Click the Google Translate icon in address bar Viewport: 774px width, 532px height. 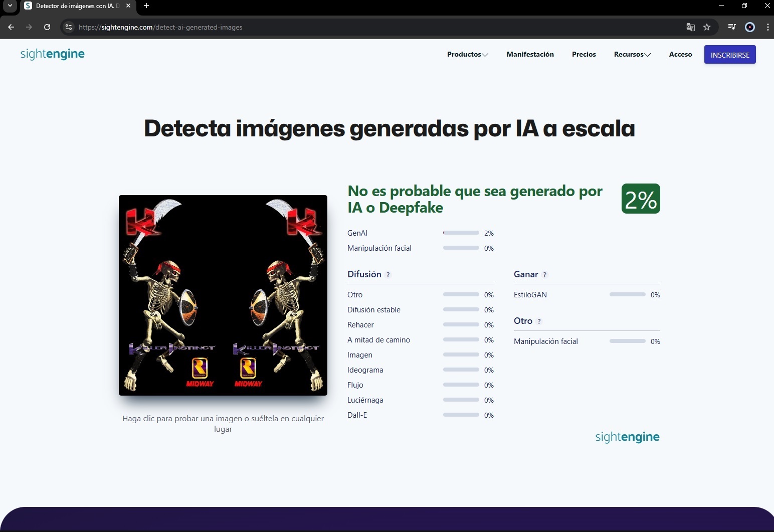click(690, 27)
